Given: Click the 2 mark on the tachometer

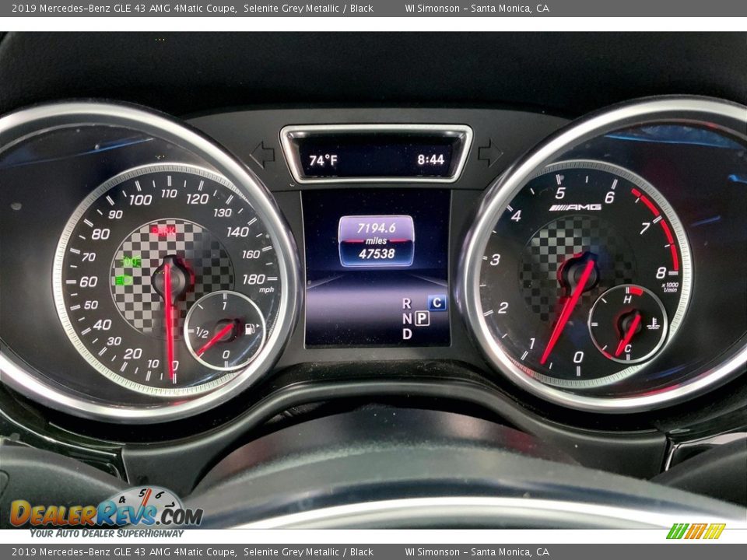Looking at the screenshot, I should 503,308.
